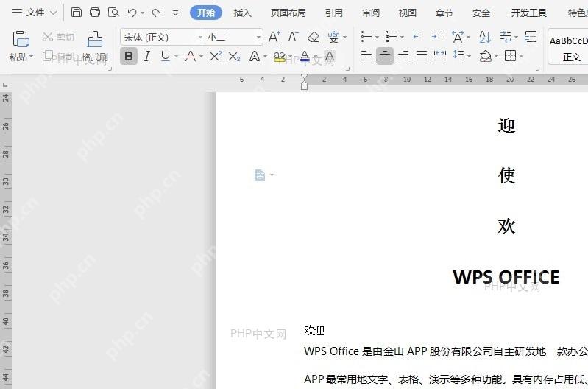Clear formatting with eraser icon
Image resolution: width=588 pixels, height=389 pixels.
(313, 37)
